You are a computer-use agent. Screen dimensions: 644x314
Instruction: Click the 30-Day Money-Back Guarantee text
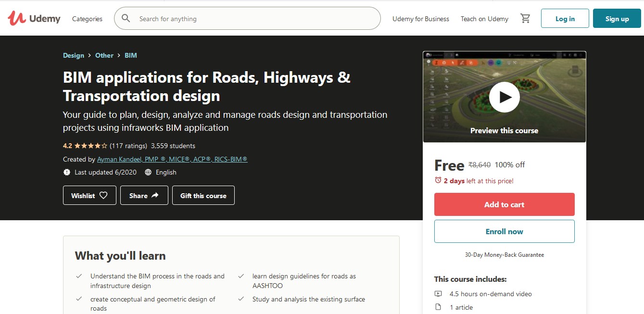504,255
